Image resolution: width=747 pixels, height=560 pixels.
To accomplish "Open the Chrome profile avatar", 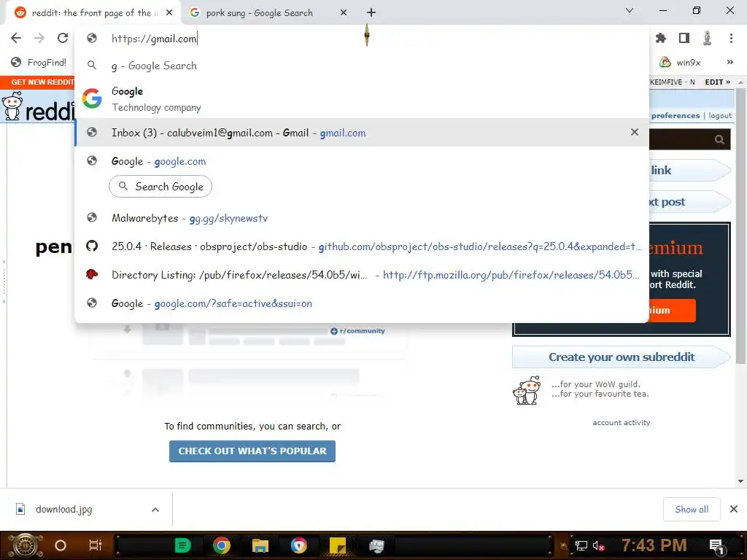I will [708, 38].
